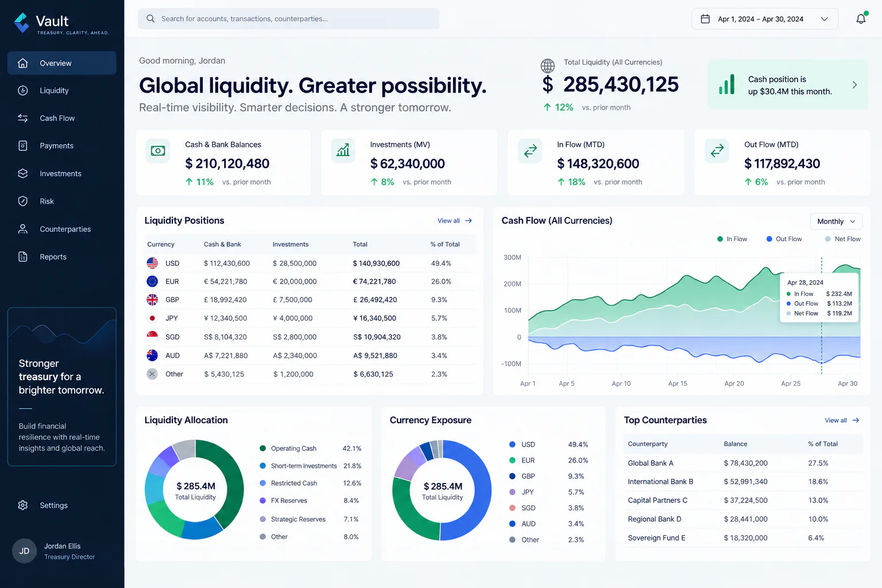882x588 pixels.
Task: Click the Counterparties person icon
Action: click(23, 229)
